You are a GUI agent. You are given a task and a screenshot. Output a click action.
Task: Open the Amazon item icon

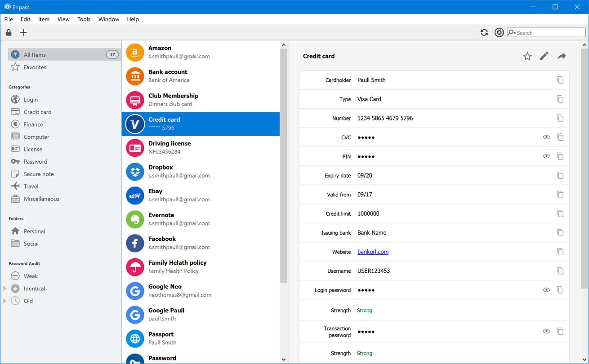click(x=135, y=52)
